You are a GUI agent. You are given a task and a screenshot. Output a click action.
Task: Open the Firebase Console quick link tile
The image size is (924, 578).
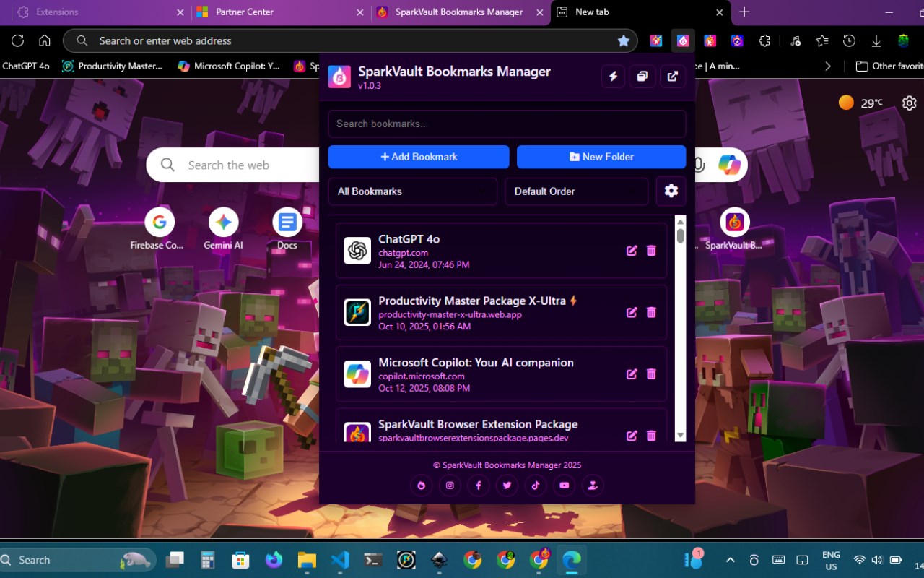[159, 230]
